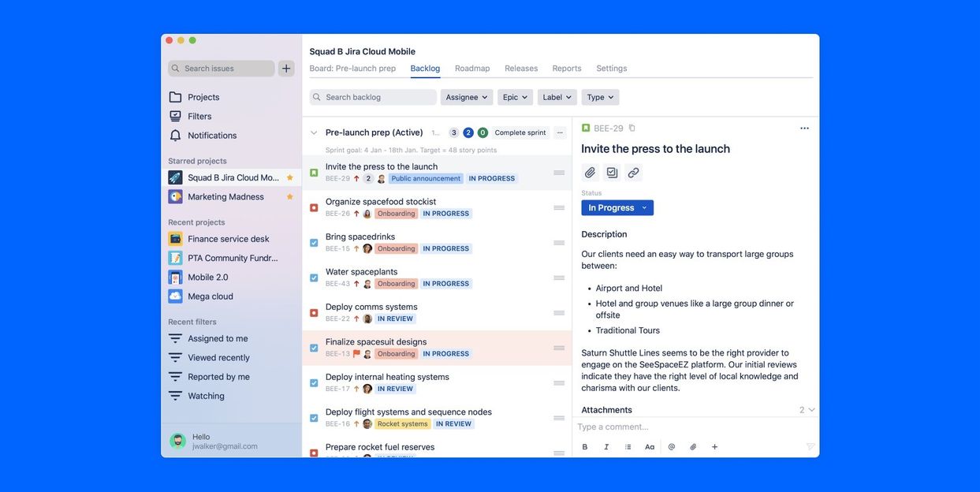Toggle italic formatting in the comment toolbar
The width and height of the screenshot is (980, 492).
click(x=606, y=447)
